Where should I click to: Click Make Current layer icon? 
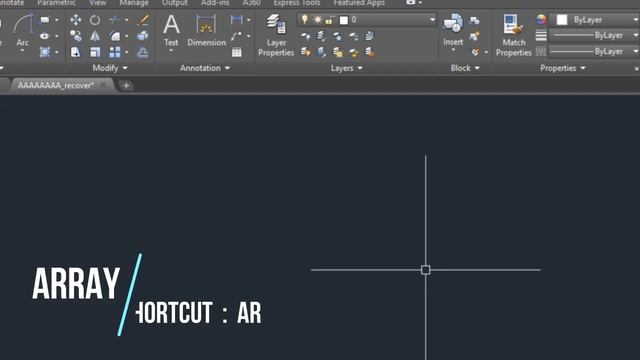(369, 36)
